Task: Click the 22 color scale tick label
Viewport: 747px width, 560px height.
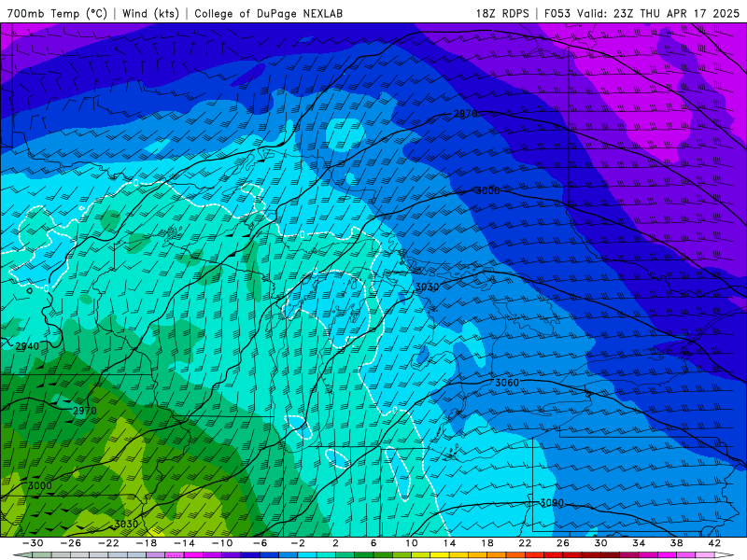Action: [x=525, y=543]
